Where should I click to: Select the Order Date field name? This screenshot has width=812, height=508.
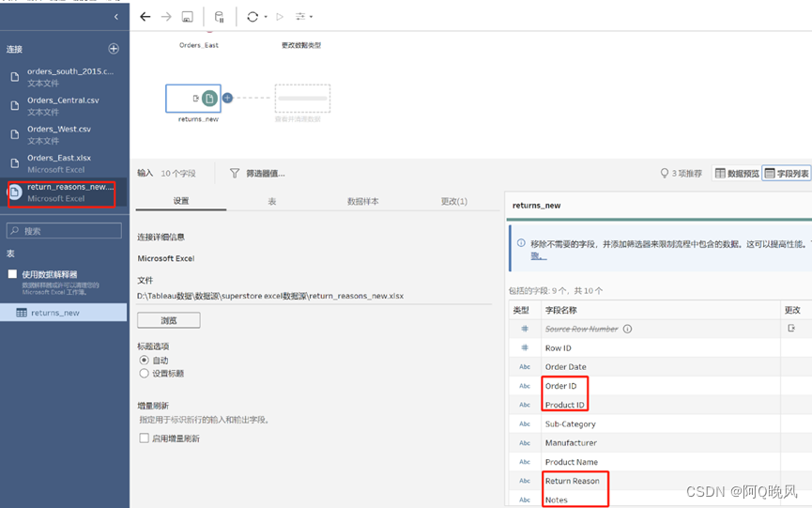click(565, 366)
